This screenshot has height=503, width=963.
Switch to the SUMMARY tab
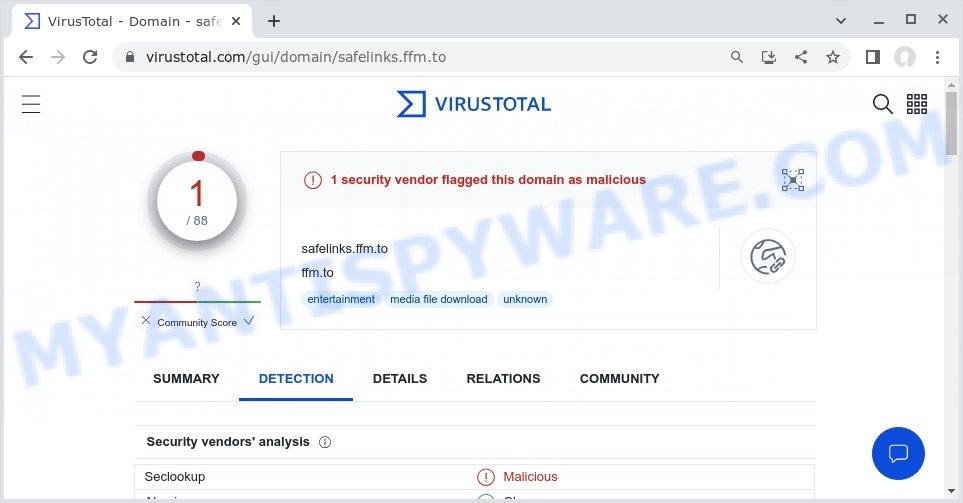point(186,379)
